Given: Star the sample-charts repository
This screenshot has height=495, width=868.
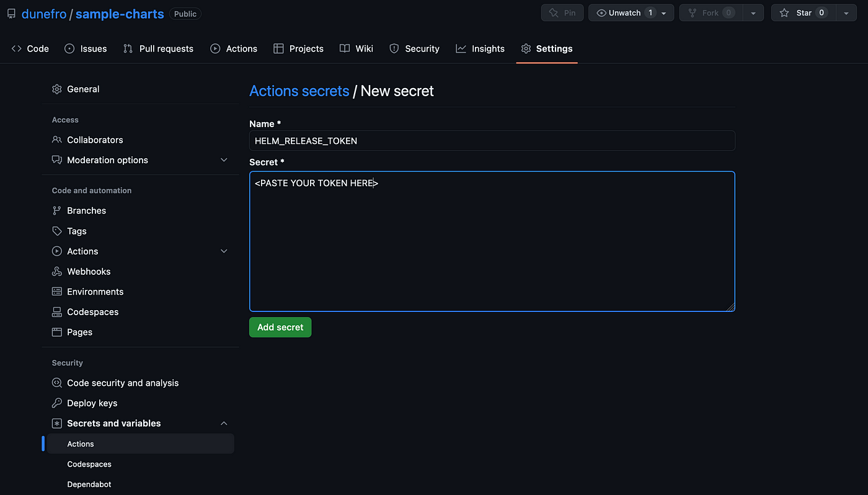Looking at the screenshot, I should 804,13.
